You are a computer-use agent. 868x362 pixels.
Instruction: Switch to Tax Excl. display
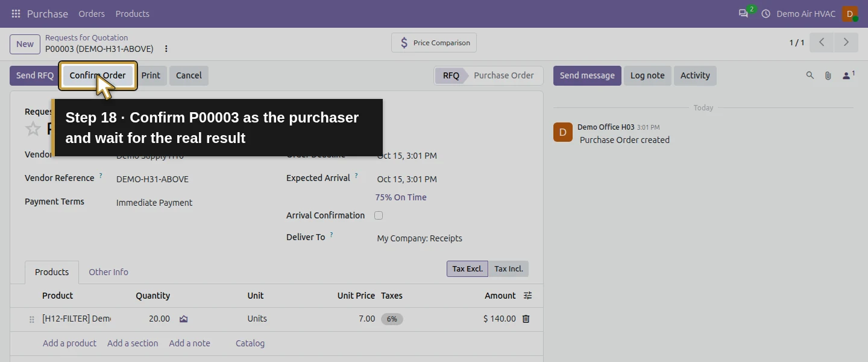tap(467, 268)
